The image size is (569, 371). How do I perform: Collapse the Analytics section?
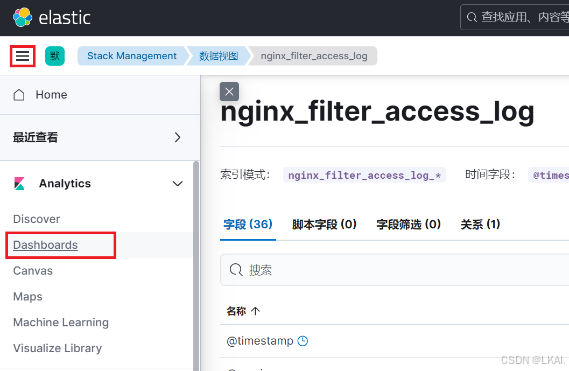pos(177,184)
